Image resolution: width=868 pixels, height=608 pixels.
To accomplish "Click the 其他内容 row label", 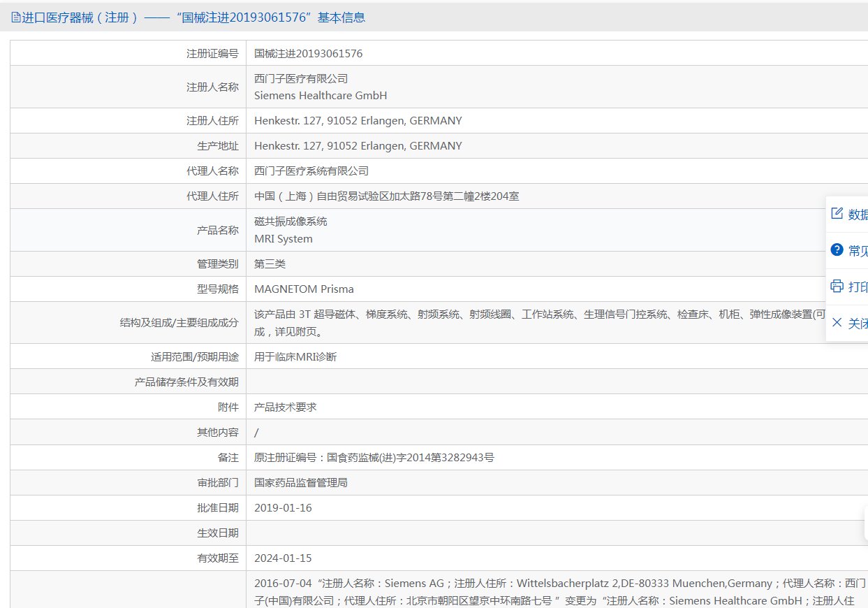I will (x=218, y=432).
